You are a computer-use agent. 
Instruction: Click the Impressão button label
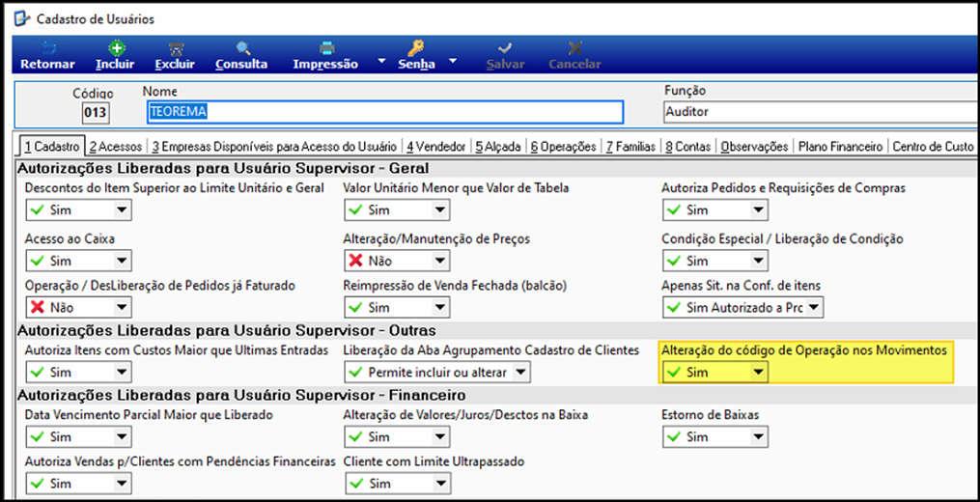coord(325,64)
